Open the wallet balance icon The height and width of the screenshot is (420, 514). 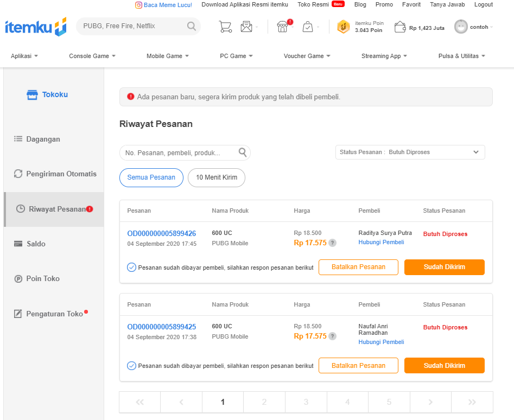[400, 27]
